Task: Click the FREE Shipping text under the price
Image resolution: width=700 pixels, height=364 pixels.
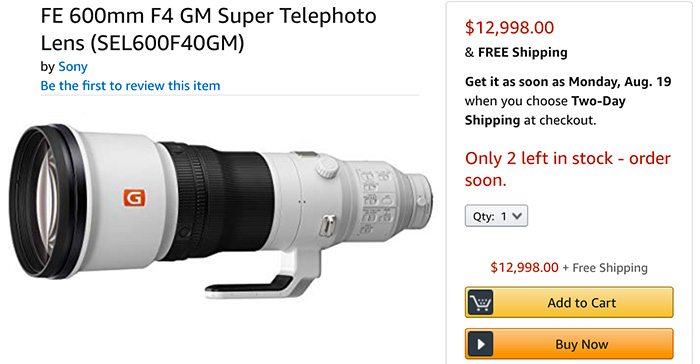Action: [x=522, y=52]
